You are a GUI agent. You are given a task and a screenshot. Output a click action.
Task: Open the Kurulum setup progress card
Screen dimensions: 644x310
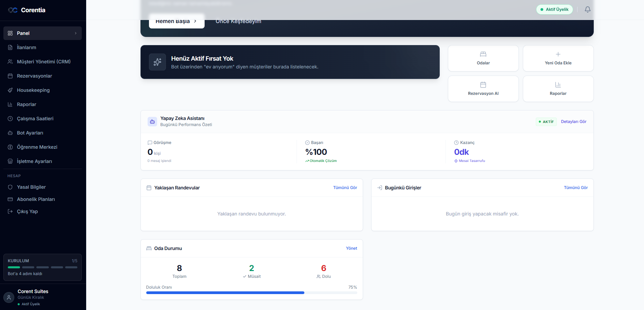[42, 267]
